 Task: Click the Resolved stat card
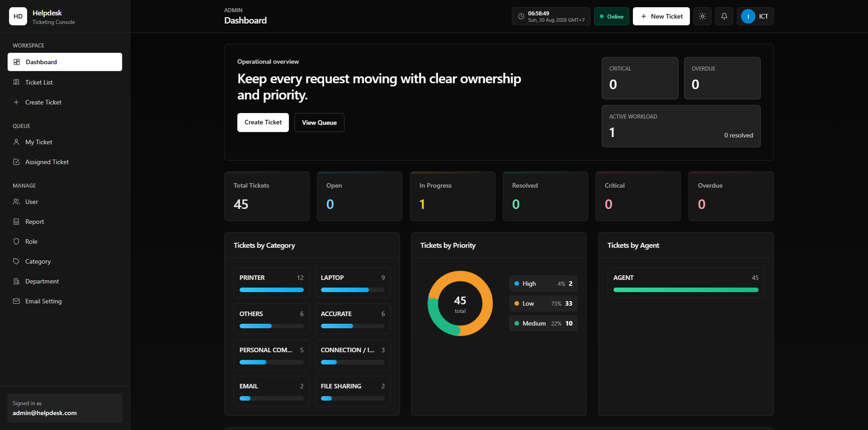(545, 196)
